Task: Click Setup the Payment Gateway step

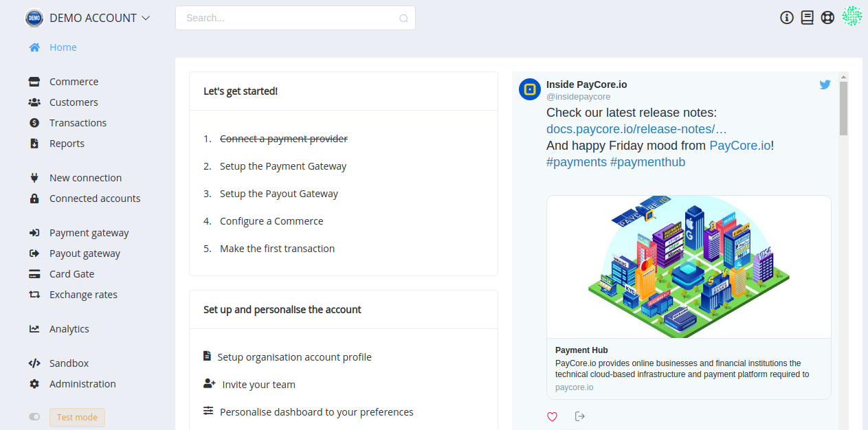Action: tap(283, 166)
